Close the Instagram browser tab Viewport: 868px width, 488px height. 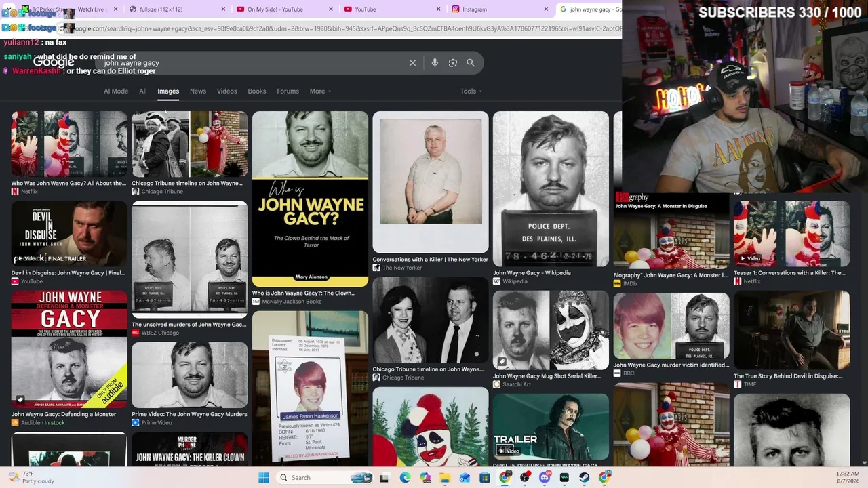[x=546, y=9]
